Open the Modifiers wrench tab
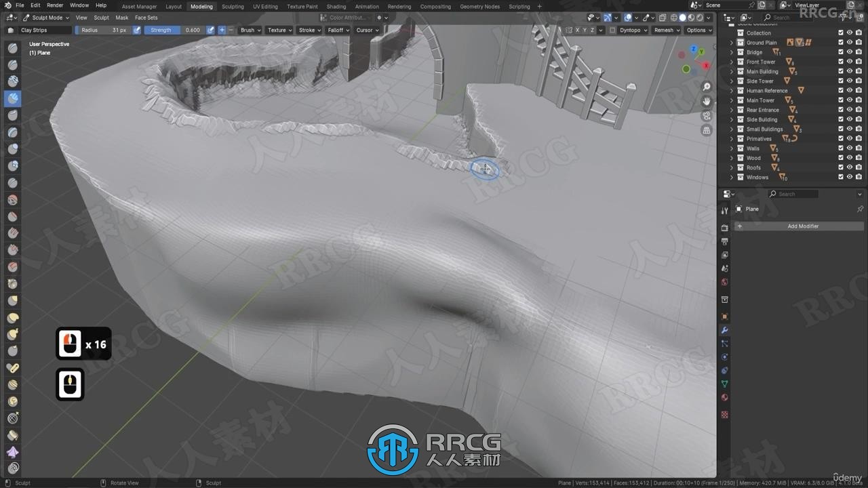 coord(724,330)
